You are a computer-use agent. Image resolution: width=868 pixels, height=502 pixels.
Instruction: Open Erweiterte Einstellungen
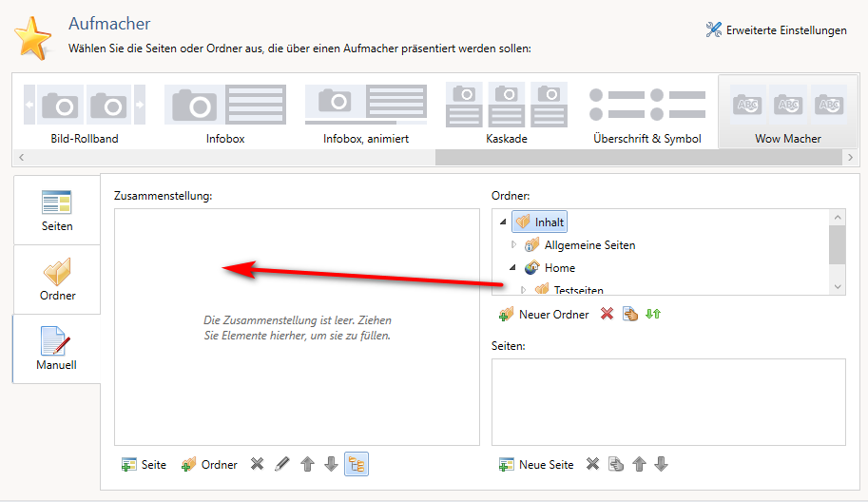pyautogui.click(x=776, y=30)
